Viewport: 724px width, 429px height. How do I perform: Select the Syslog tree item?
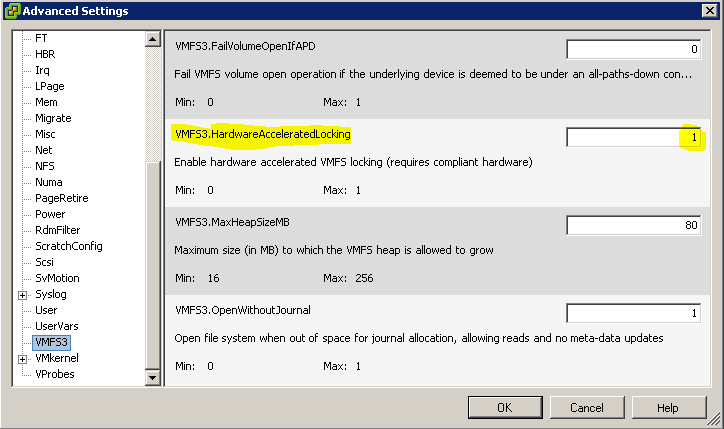pyautogui.click(x=51, y=294)
